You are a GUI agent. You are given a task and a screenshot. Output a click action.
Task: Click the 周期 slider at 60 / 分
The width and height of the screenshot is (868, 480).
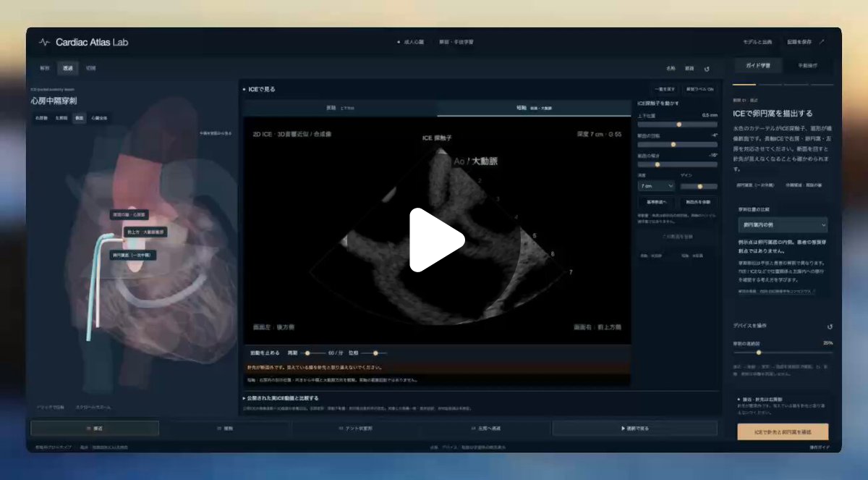coord(314,353)
